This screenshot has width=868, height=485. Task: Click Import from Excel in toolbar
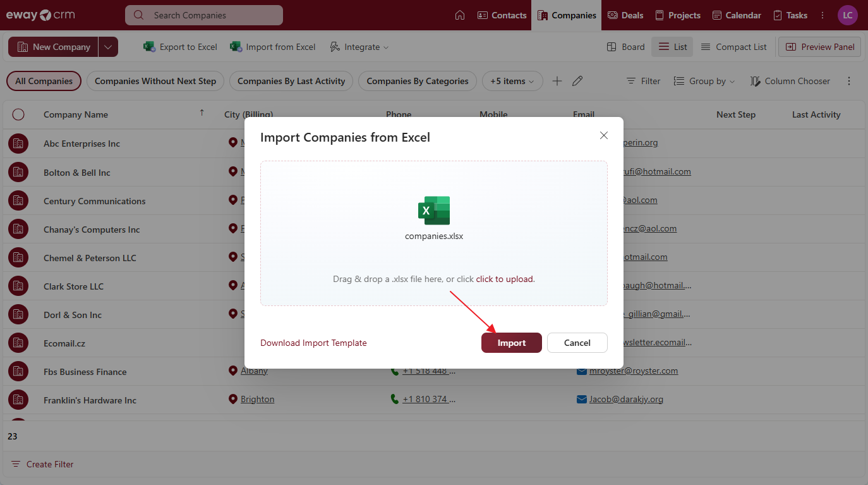click(272, 47)
